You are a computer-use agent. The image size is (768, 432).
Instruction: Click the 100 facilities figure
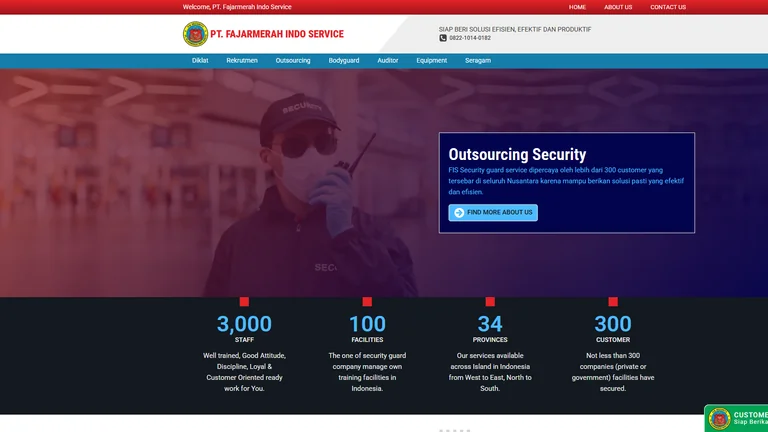367,324
